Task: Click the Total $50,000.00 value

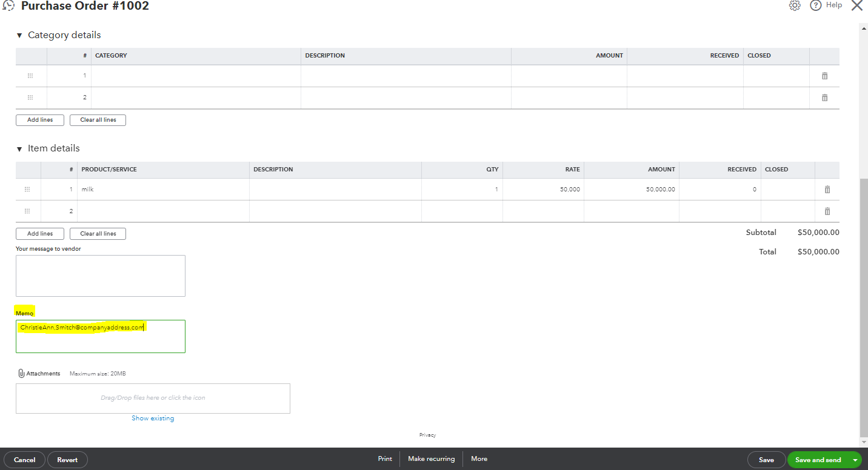Action: point(818,252)
